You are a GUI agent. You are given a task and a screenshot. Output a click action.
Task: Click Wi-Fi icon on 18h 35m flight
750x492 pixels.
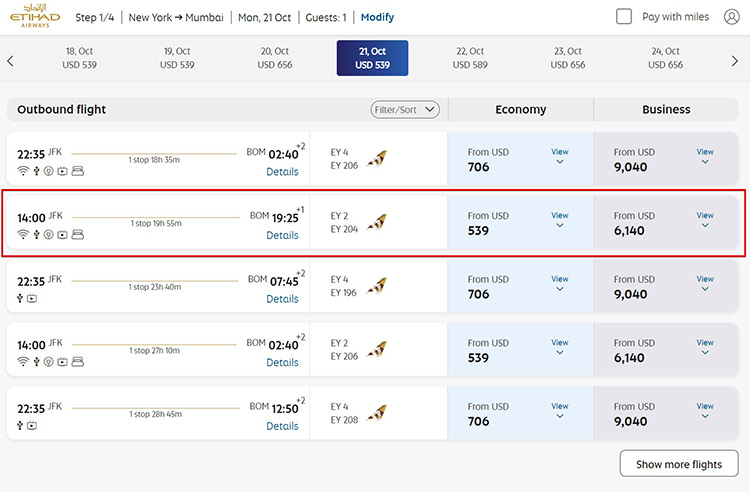[22, 171]
